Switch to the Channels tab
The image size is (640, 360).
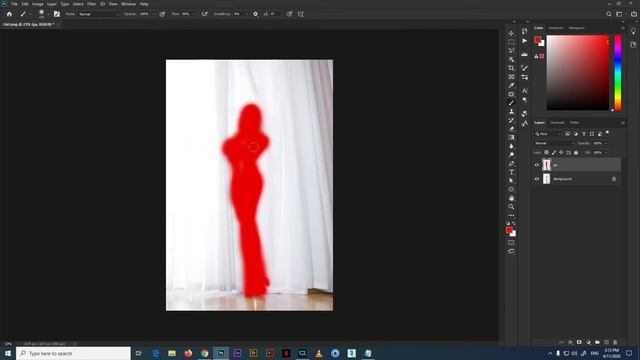(x=557, y=122)
